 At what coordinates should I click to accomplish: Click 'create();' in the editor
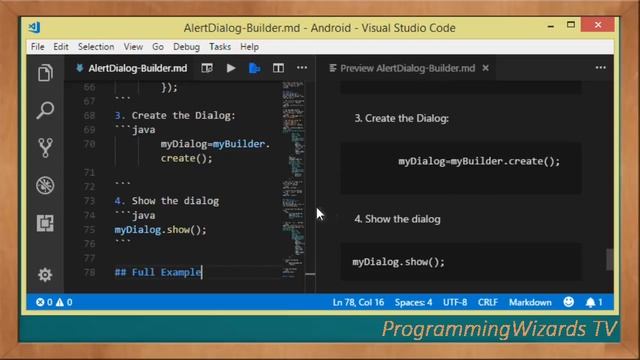[x=187, y=158]
